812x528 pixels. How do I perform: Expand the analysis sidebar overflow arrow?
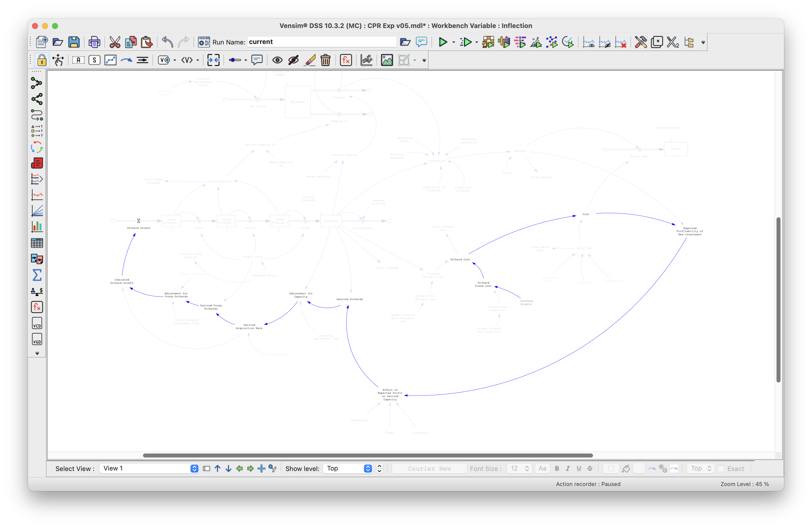[x=37, y=353]
